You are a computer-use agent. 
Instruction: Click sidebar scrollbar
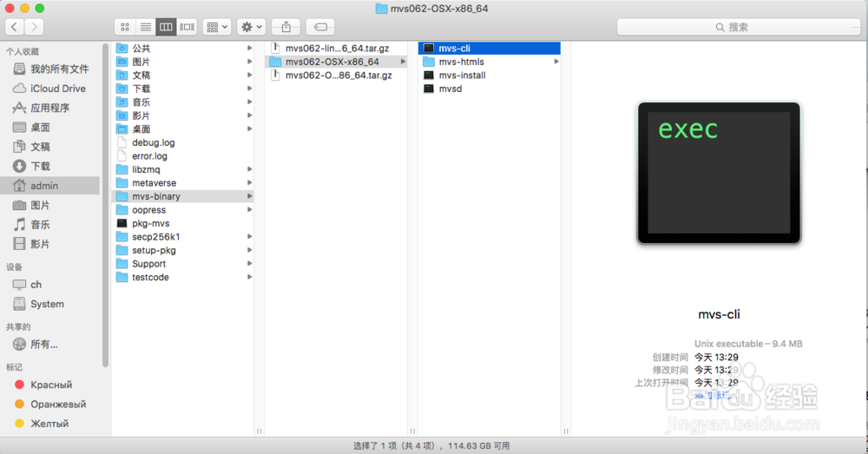(x=106, y=206)
